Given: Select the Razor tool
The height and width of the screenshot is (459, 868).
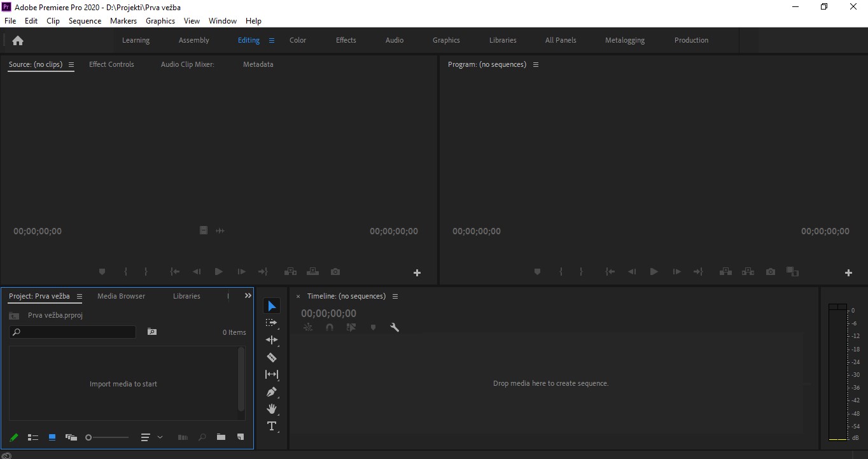Looking at the screenshot, I should pyautogui.click(x=272, y=357).
